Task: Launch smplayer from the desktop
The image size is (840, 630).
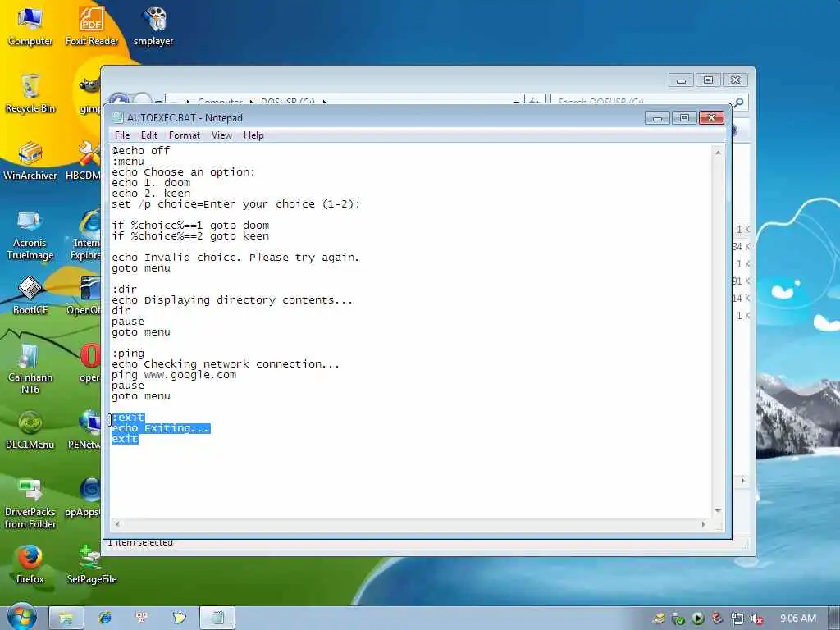Action: point(153,25)
